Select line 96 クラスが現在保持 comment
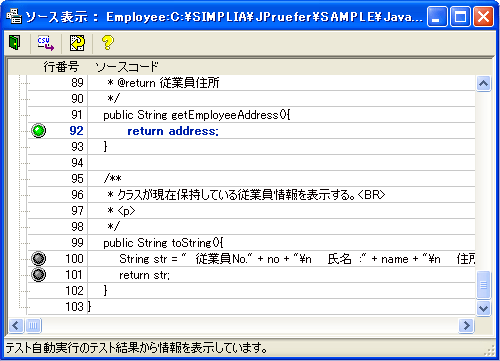Image resolution: width=500 pixels, height=361 pixels. click(246, 195)
